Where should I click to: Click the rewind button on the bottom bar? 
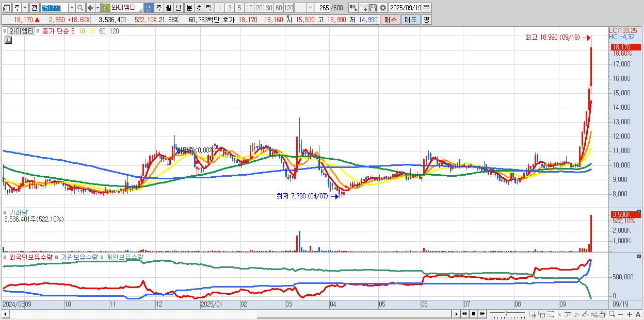pos(464,314)
